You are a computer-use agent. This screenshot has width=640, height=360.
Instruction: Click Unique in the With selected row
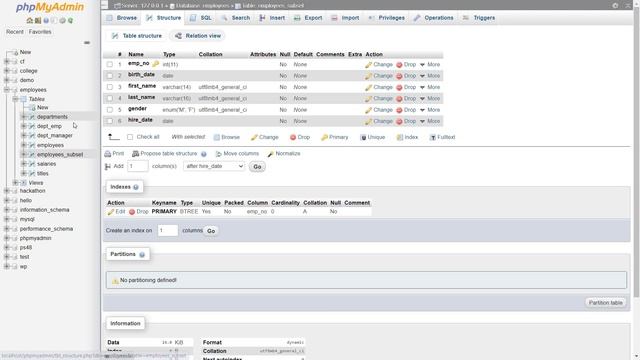pos(373,137)
